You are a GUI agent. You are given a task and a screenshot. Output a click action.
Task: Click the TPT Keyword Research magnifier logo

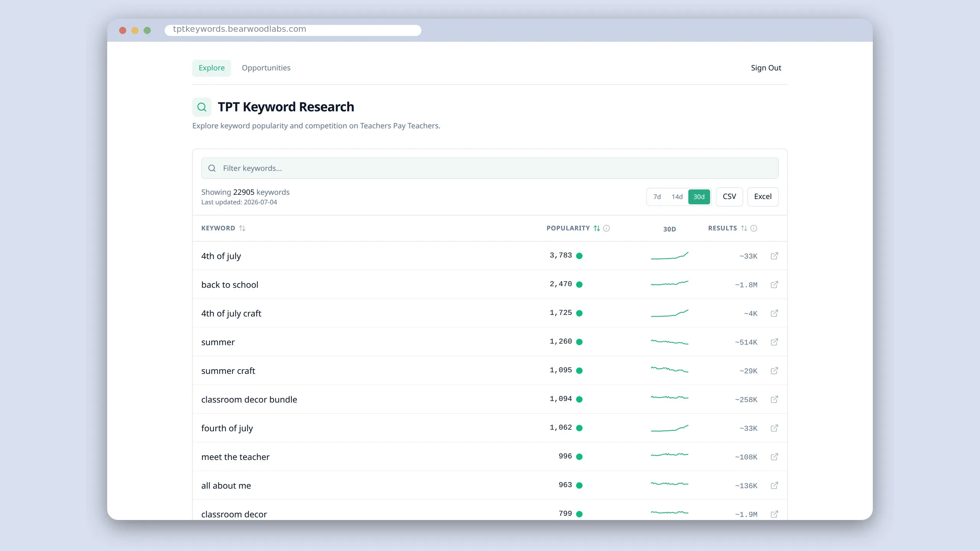(x=202, y=107)
